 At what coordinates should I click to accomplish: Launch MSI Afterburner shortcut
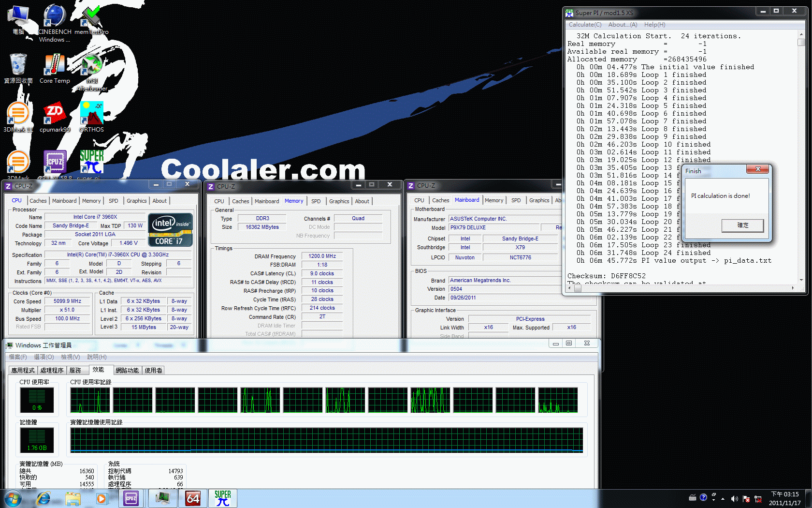coord(91,73)
